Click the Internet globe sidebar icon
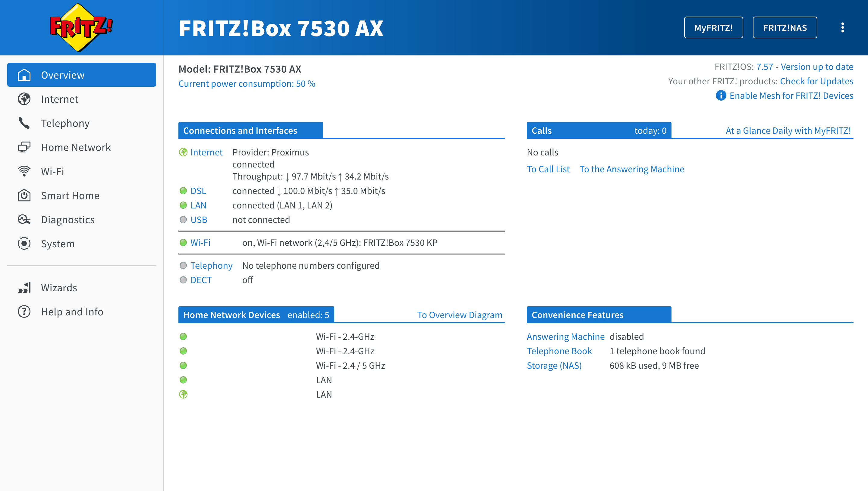This screenshot has height=491, width=868. coord(24,99)
